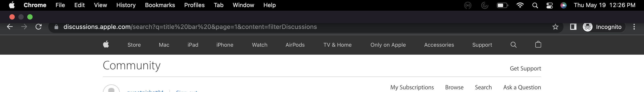Click the Get Support link
The height and width of the screenshot is (92, 644).
(x=525, y=68)
